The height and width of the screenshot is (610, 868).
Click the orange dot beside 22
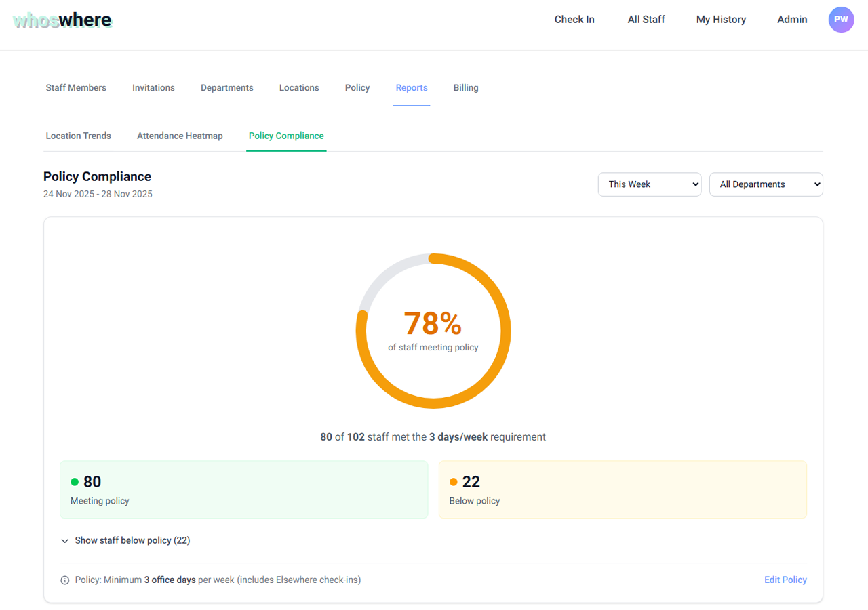pos(454,482)
